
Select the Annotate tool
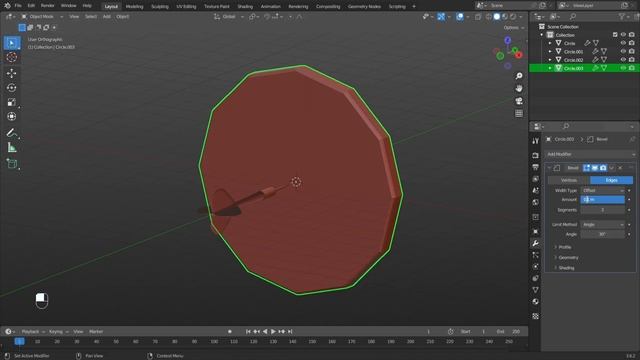(12, 133)
